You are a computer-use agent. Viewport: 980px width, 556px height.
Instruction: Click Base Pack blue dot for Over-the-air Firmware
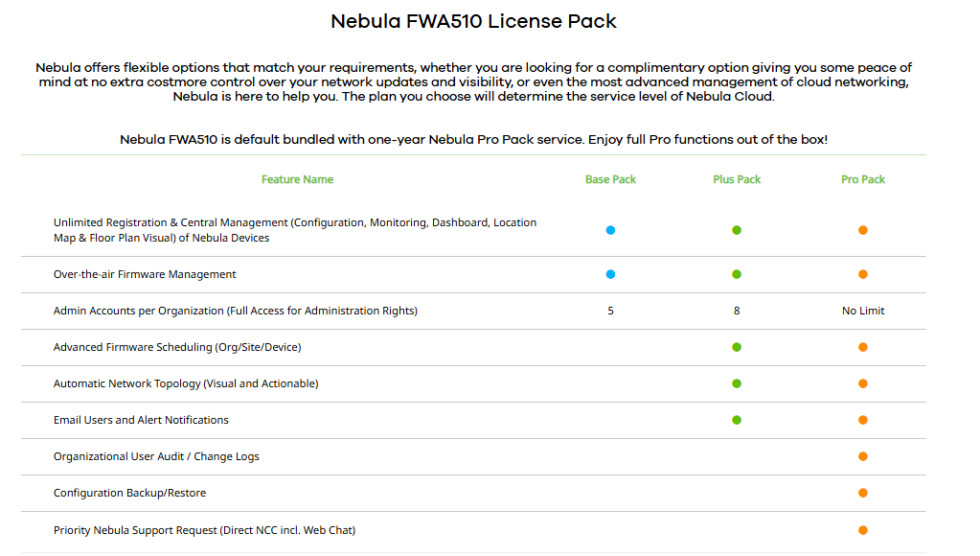pos(610,274)
